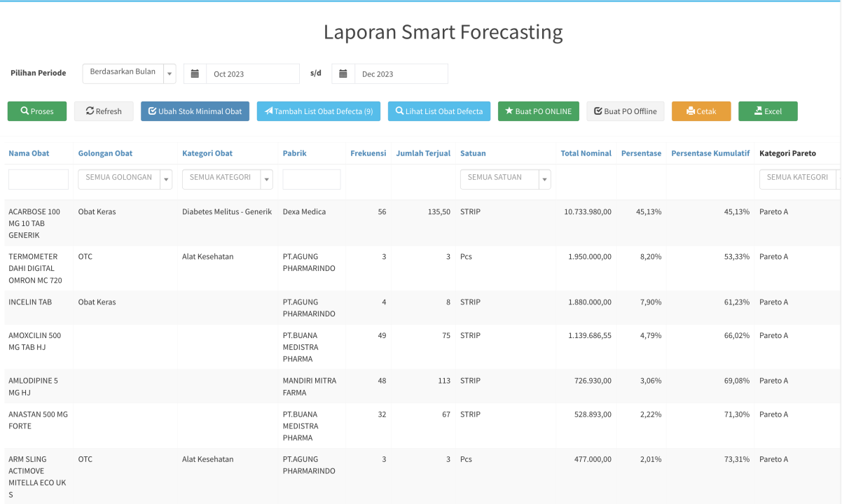The image size is (842, 504).
Task: Click the calendar icon beside Dec 2023
Action: coord(343,73)
